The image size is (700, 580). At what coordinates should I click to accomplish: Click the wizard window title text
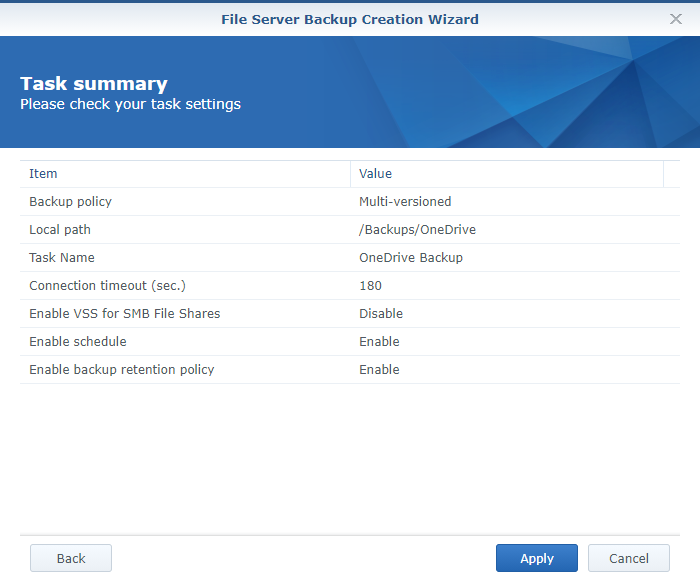click(350, 20)
